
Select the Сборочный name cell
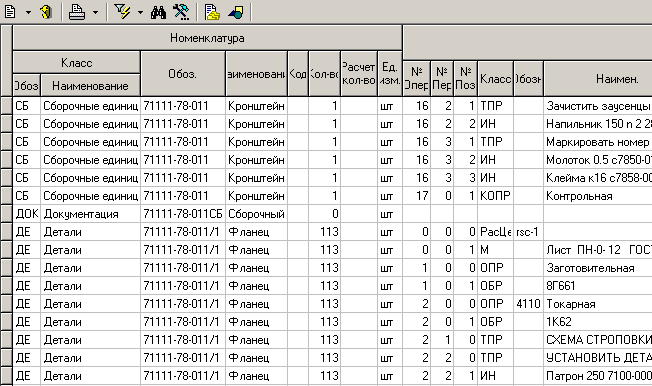coord(256,214)
